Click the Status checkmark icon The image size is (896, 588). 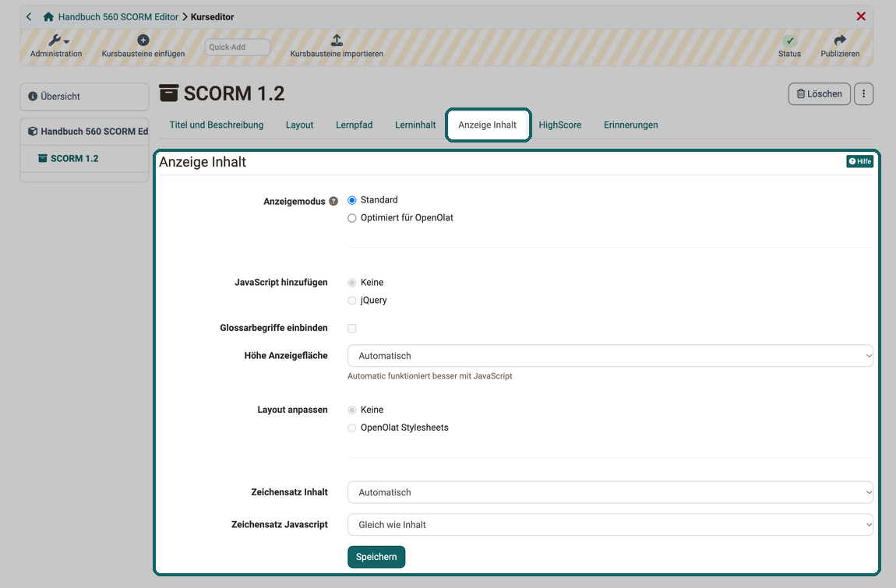[x=790, y=40]
